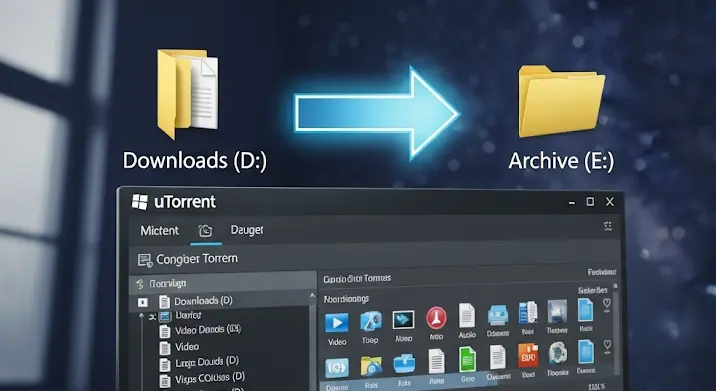The width and height of the screenshot is (716, 391).
Task: Click the Audio document icon
Action: (467, 316)
